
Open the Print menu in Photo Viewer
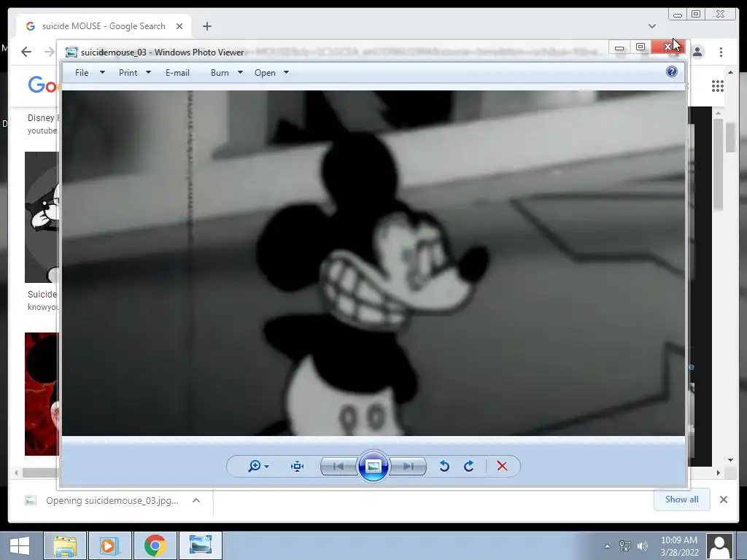coord(128,73)
